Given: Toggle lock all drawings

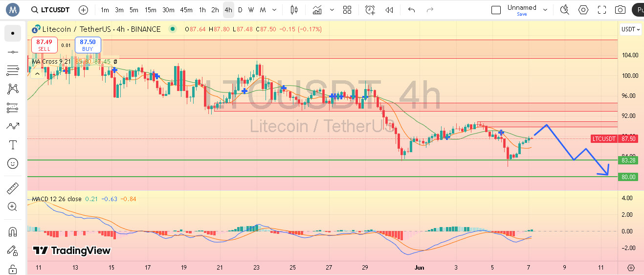Looking at the screenshot, I should point(13,269).
